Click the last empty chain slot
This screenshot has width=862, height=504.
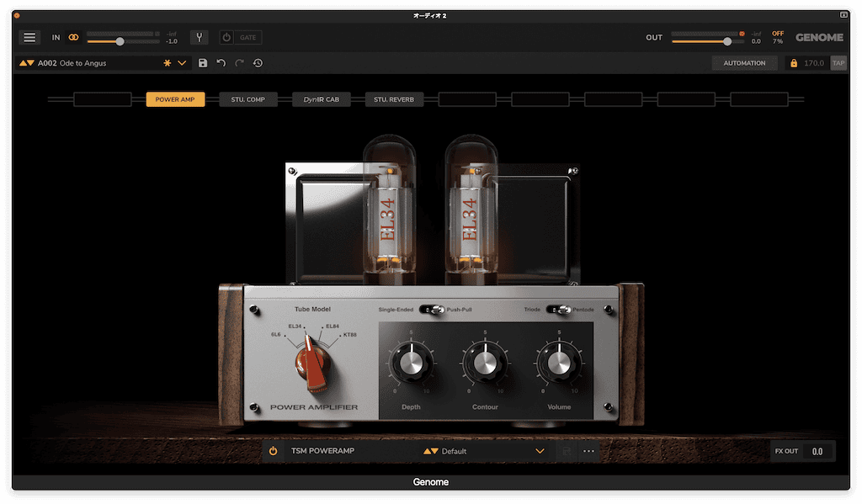click(x=759, y=99)
